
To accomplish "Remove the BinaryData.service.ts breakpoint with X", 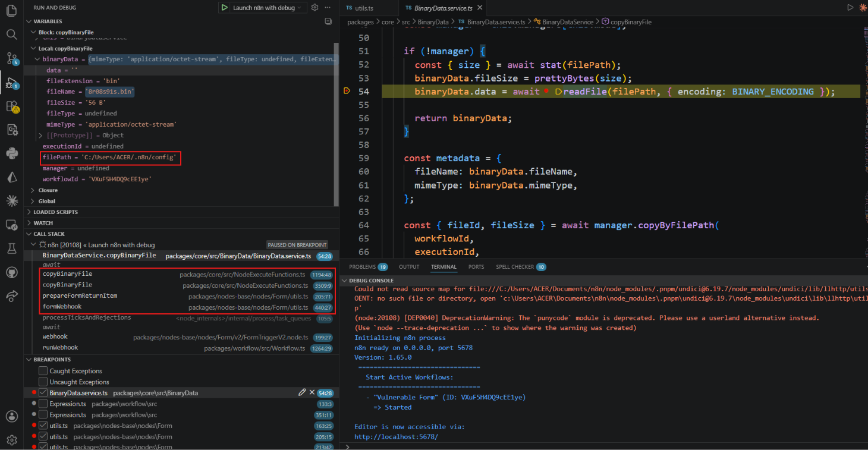I will click(x=312, y=392).
